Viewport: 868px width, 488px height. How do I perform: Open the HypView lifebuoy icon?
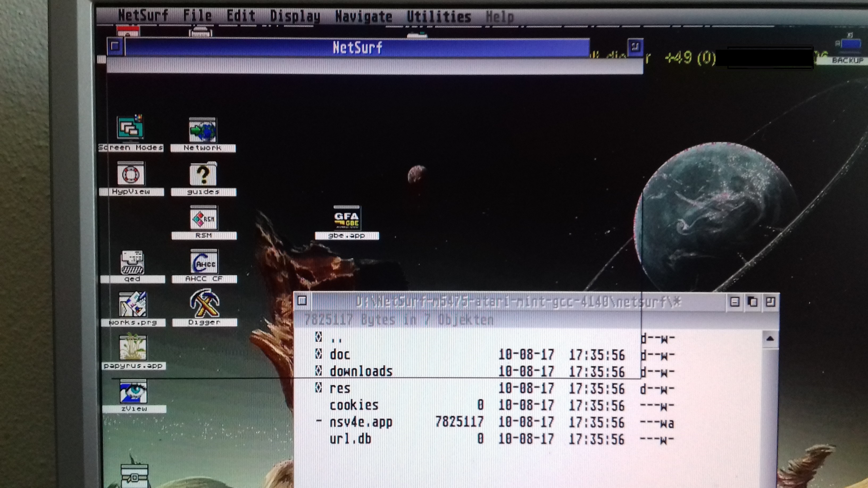[131, 174]
